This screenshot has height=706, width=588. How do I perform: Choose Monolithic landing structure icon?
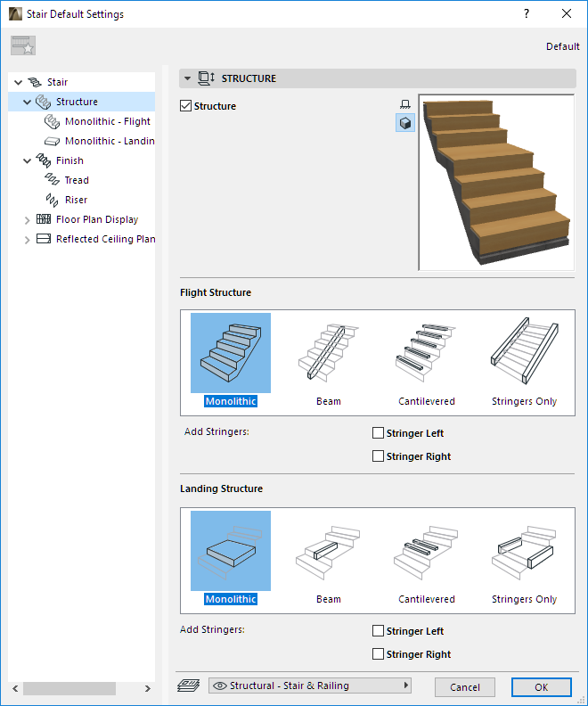pos(231,551)
